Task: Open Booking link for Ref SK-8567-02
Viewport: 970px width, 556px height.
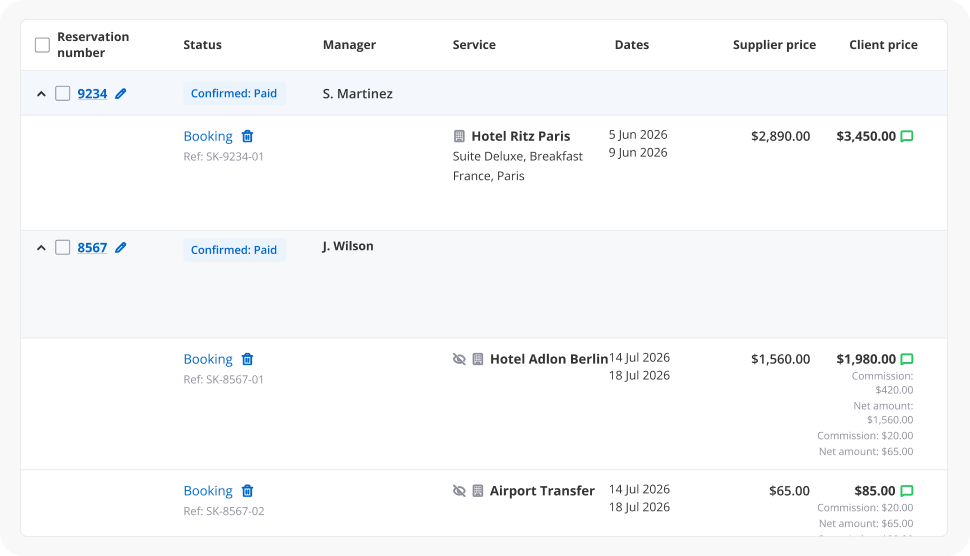Action: tap(208, 491)
